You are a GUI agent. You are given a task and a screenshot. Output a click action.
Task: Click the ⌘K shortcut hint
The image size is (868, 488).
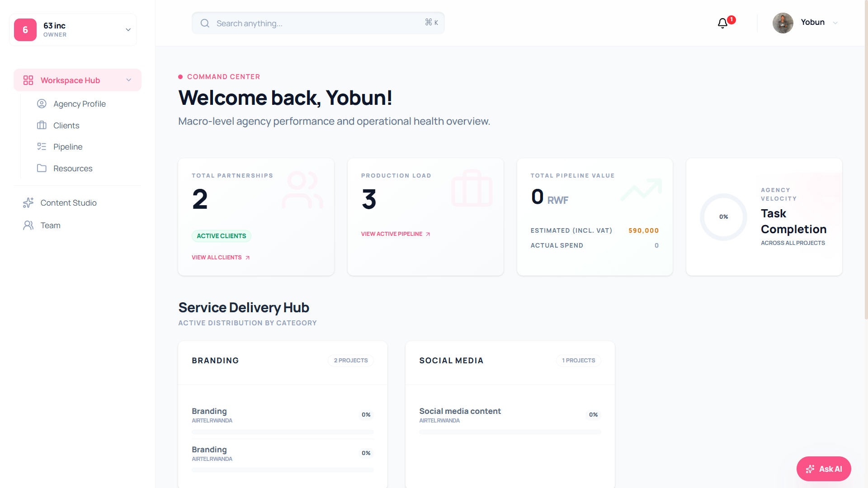pyautogui.click(x=431, y=22)
